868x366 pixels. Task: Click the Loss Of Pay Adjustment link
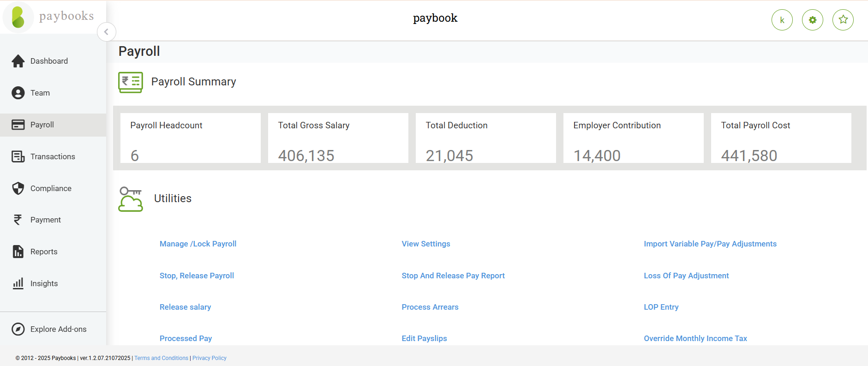click(686, 276)
